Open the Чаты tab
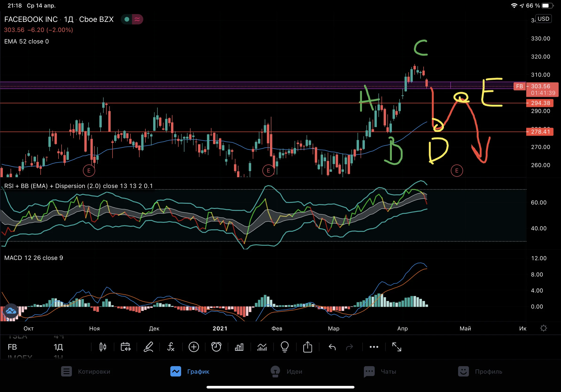Screen dimensions: 561x392 tap(380, 372)
